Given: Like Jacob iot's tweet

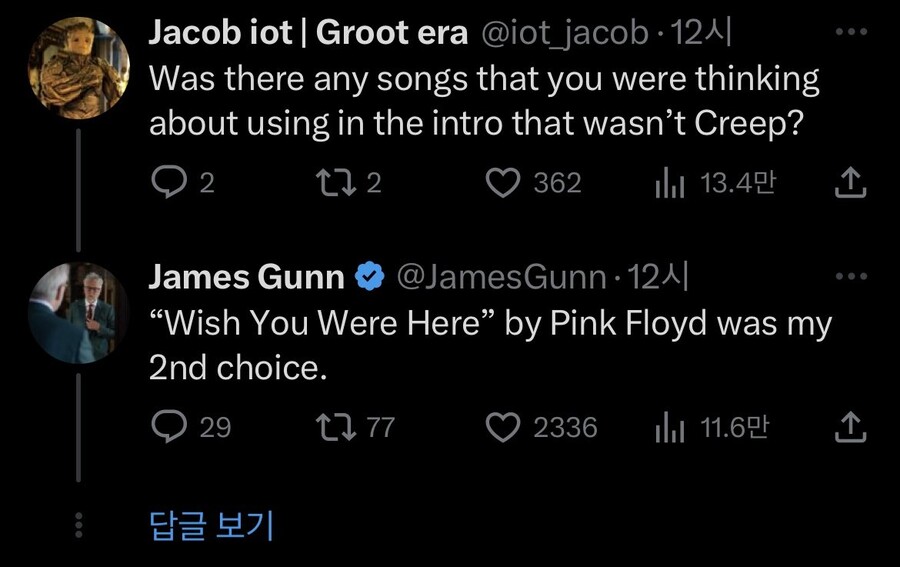Looking at the screenshot, I should [x=505, y=182].
